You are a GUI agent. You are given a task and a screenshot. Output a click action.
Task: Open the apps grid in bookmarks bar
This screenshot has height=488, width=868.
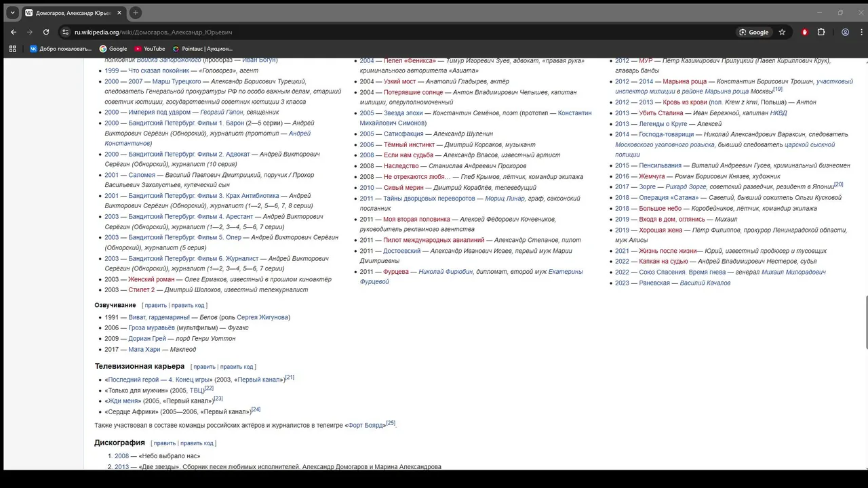point(12,49)
